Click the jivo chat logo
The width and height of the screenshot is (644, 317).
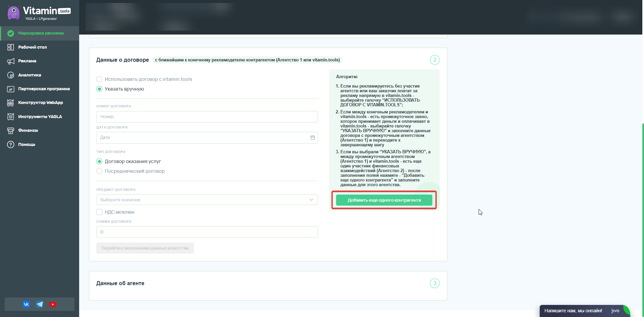pyautogui.click(x=615, y=311)
